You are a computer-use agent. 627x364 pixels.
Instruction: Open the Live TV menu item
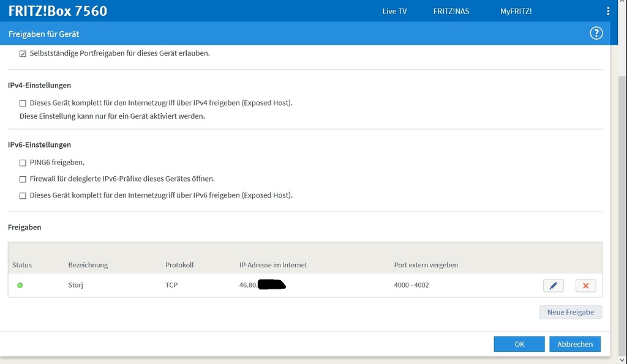[x=394, y=11]
